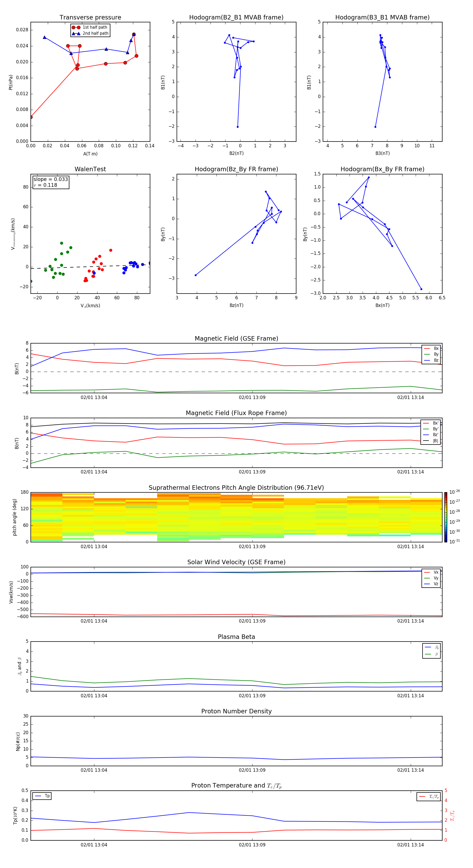Select the 'Magnetic Field (Flux Rope Frame)' title

(x=236, y=413)
